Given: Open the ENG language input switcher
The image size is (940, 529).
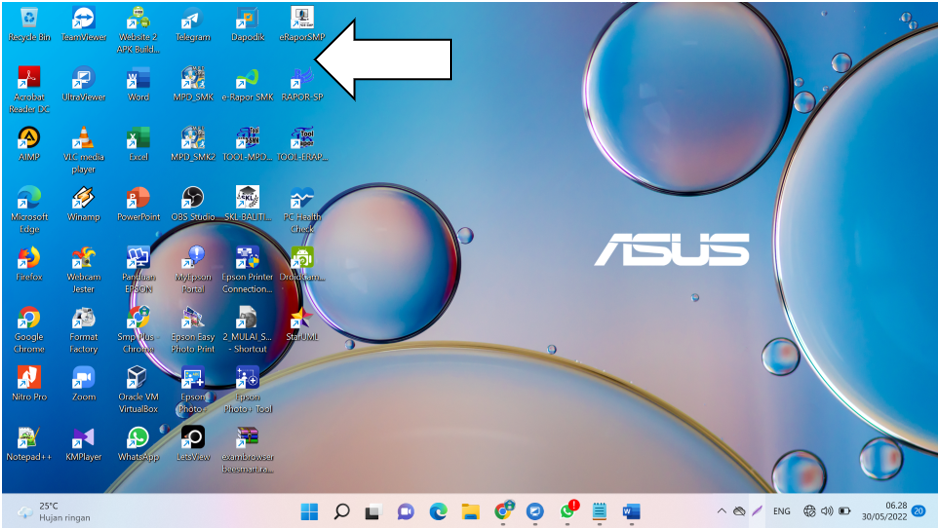Looking at the screenshot, I should (x=782, y=511).
